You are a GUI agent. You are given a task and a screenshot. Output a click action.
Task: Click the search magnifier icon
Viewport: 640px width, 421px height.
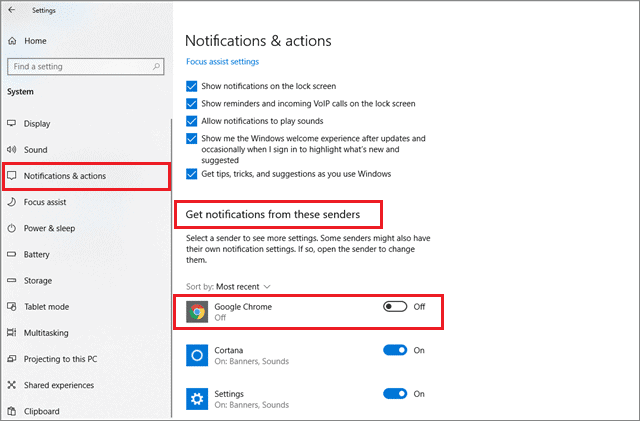pos(156,66)
